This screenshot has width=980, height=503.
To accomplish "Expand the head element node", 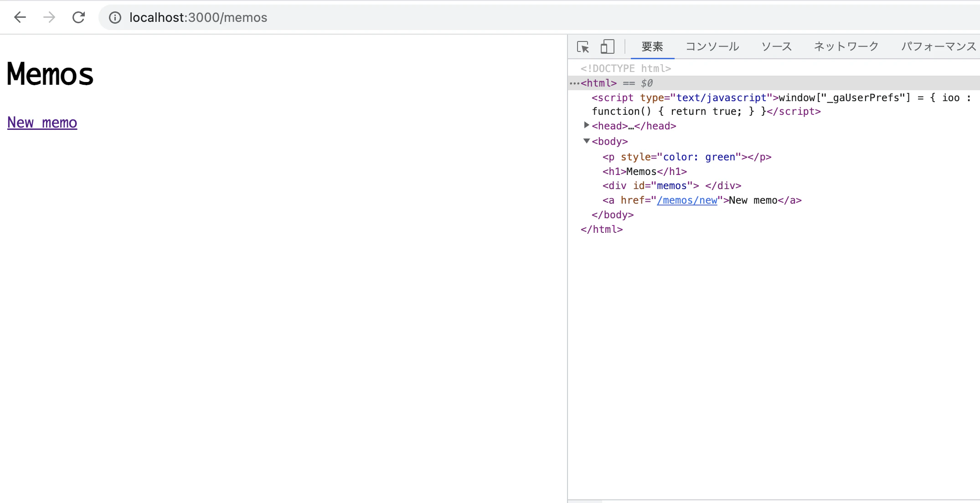I will pyautogui.click(x=587, y=125).
